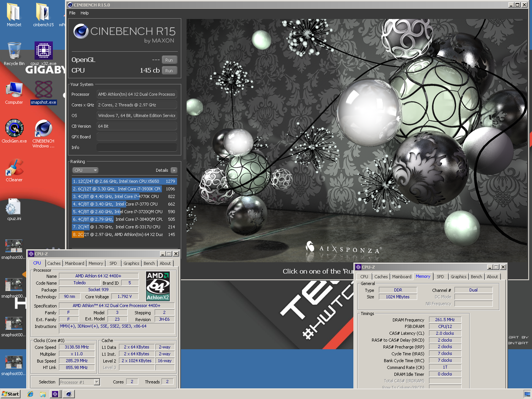
Task: Open the File menu in Cinebench
Action: (x=72, y=13)
